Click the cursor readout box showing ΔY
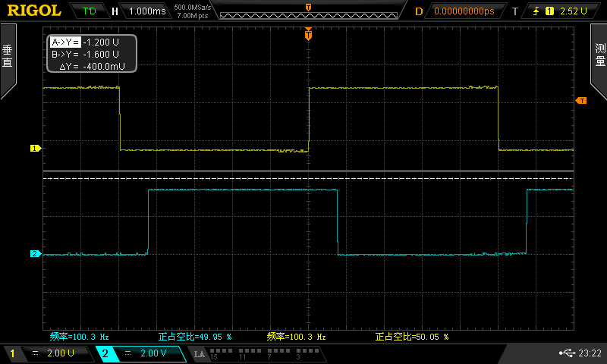Viewport: 607px width, 364px height. tap(92, 55)
